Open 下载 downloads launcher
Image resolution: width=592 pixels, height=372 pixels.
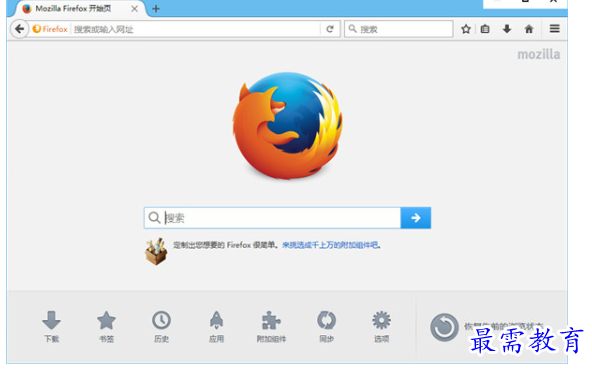51,327
